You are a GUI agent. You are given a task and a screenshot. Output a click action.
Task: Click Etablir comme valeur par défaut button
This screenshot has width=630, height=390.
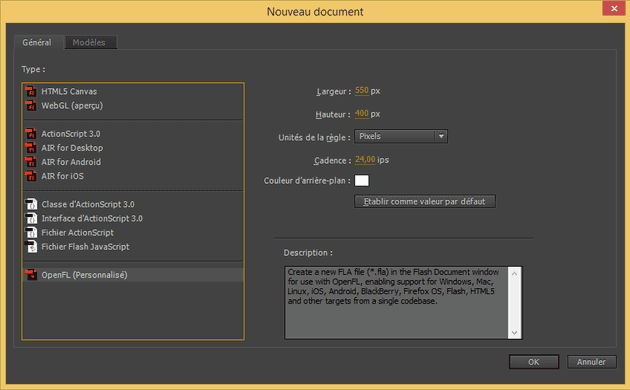point(425,202)
